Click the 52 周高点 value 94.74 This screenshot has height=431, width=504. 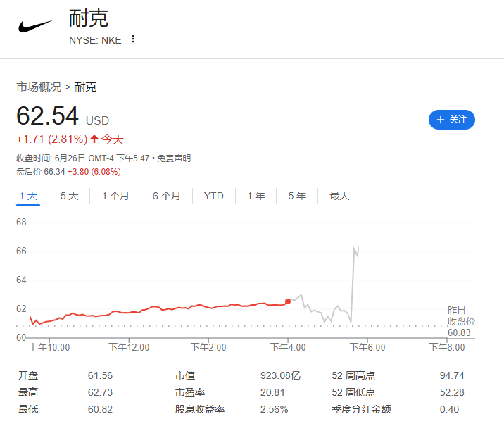pos(452,375)
